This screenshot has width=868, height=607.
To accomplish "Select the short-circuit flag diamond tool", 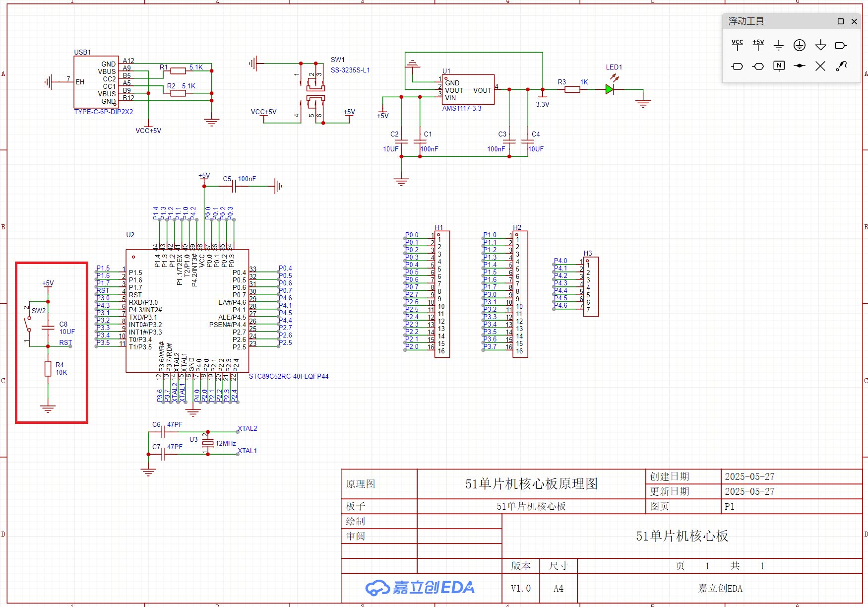I will pos(800,66).
